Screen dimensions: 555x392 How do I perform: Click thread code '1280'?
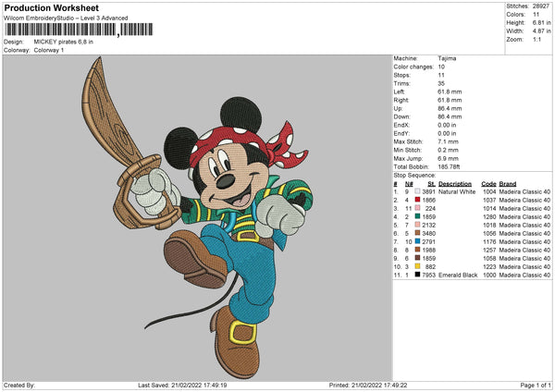point(489,216)
